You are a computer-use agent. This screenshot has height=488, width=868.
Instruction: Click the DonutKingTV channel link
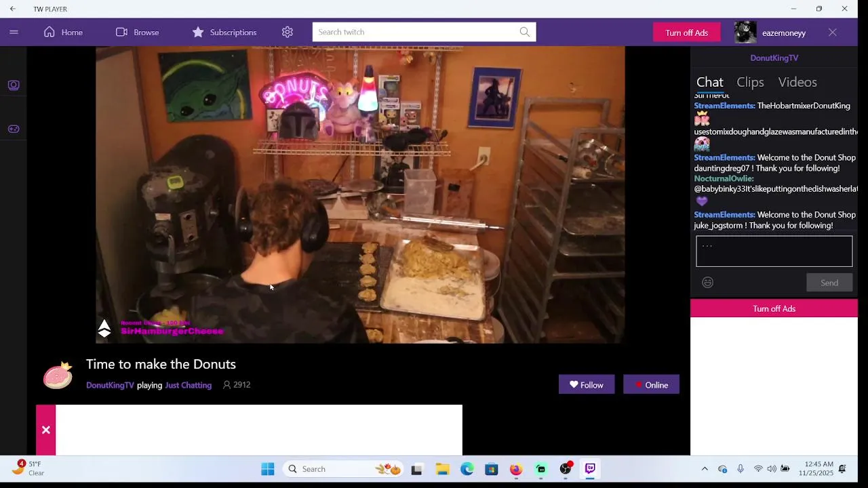tap(110, 385)
